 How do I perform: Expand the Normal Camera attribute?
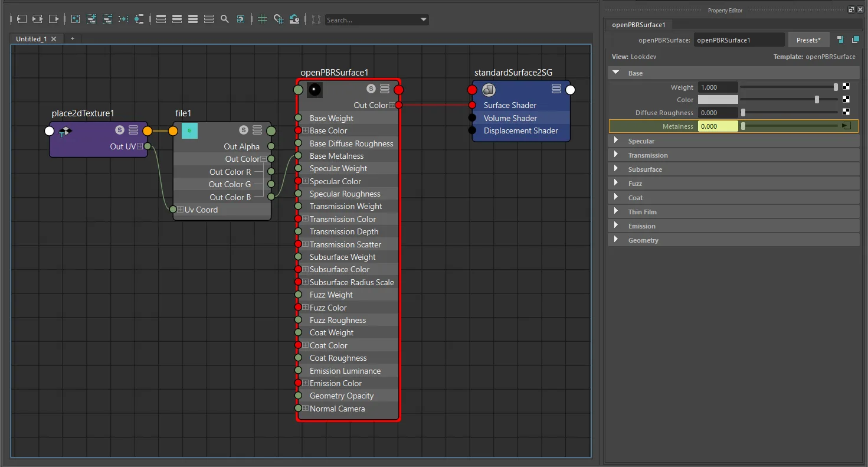click(x=306, y=409)
